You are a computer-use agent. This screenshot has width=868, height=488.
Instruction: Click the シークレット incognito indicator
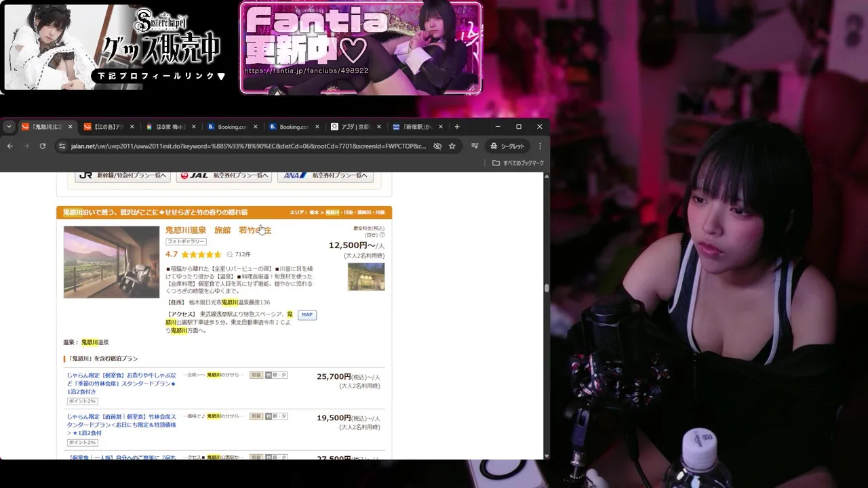(x=507, y=146)
